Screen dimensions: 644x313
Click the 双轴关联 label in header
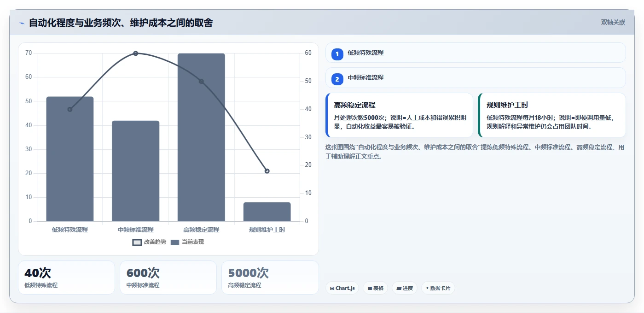(x=613, y=22)
